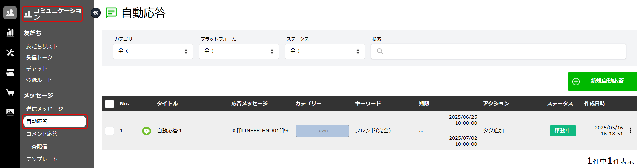644x168 pixels.
Task: Open the image gallery icon in left rail
Action: pos(10,112)
